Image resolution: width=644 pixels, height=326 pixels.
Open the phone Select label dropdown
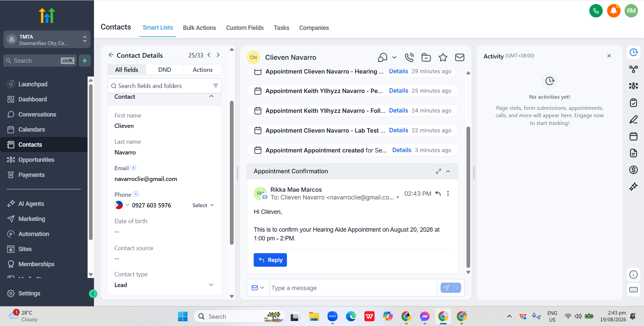203,205
